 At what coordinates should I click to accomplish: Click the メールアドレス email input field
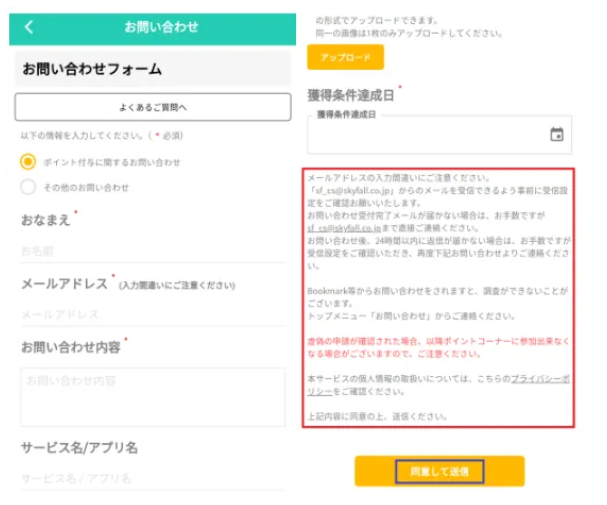[150, 315]
